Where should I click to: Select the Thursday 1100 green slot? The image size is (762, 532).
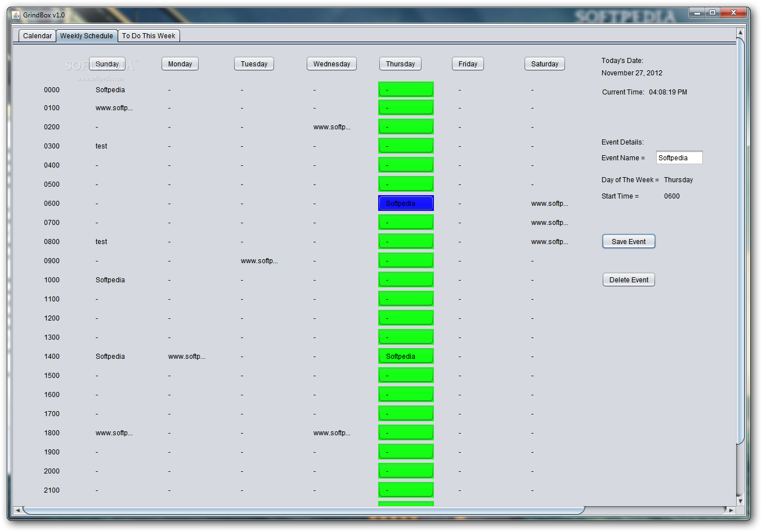click(x=406, y=299)
